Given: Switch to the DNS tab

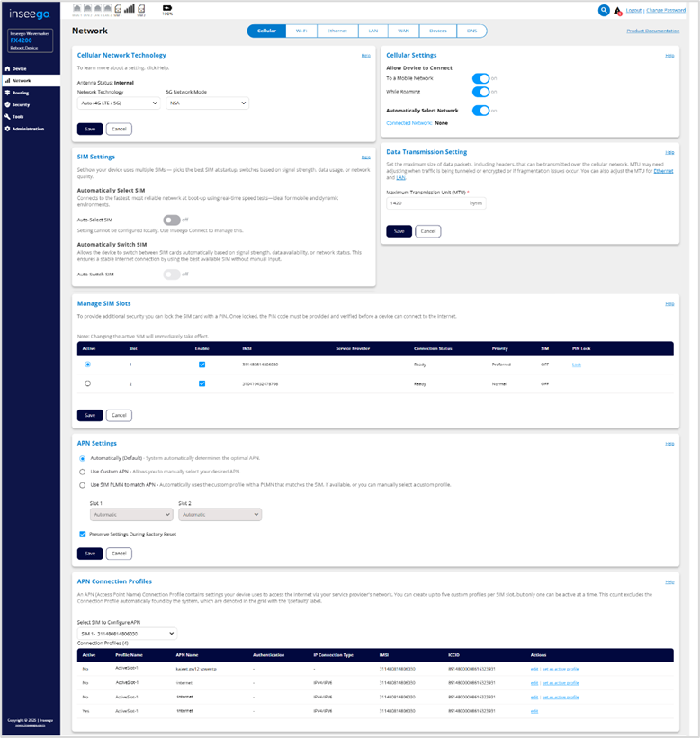Looking at the screenshot, I should pos(472,31).
